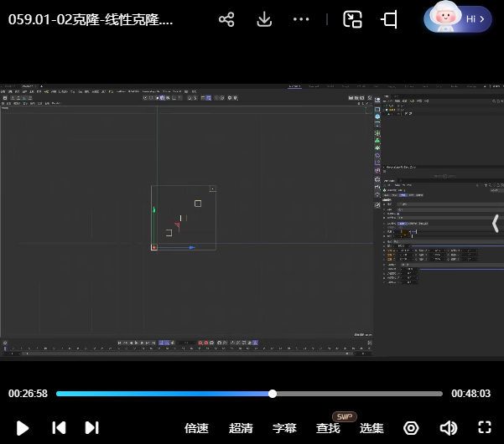The image size is (504, 444).
Task: Enter fullscreen mode
Action: (x=485, y=428)
